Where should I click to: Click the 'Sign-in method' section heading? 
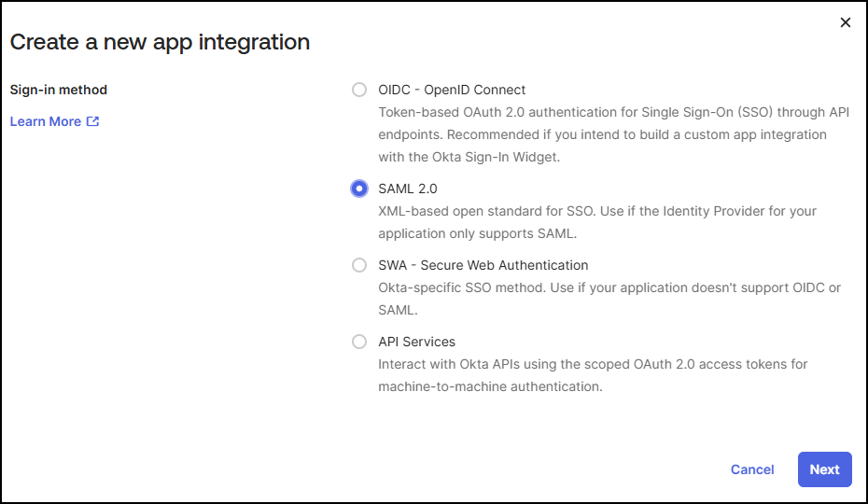tap(59, 91)
